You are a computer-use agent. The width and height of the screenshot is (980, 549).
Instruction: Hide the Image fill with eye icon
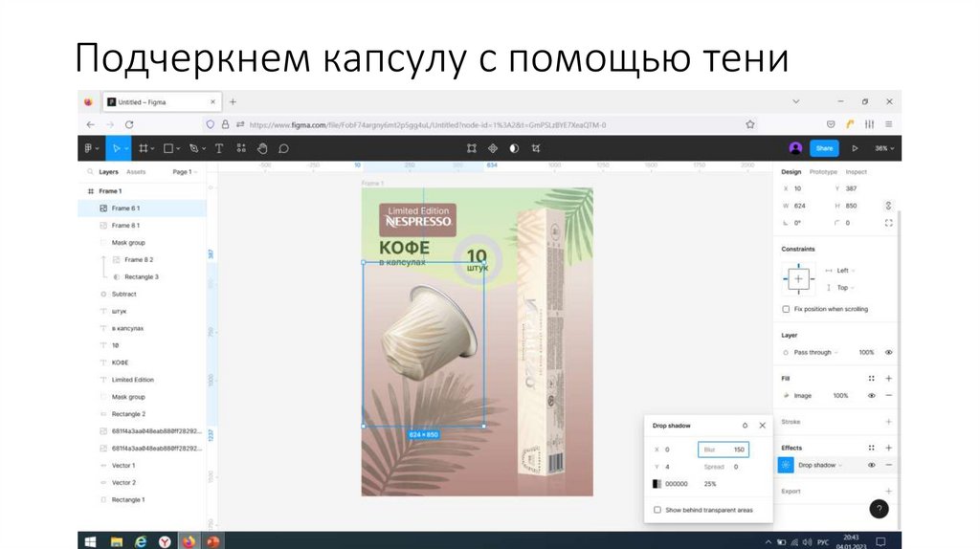tap(871, 395)
